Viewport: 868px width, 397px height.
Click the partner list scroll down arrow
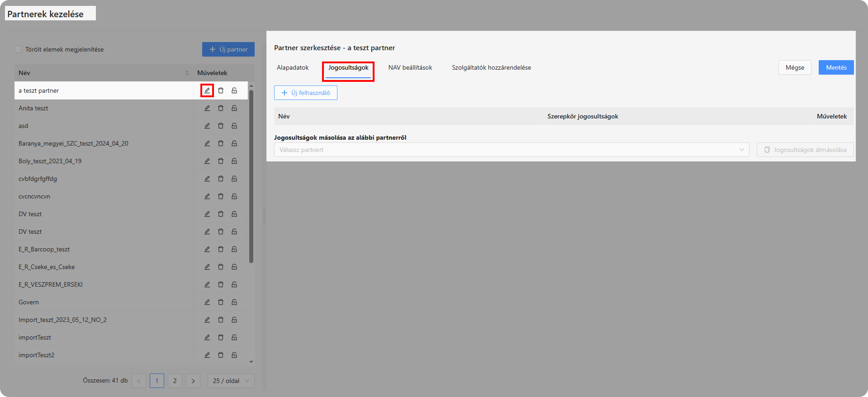click(251, 362)
